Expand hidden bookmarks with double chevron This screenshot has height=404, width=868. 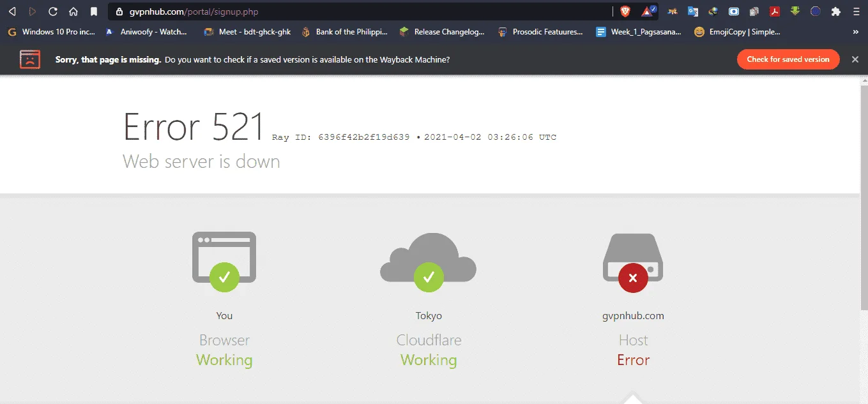point(856,31)
